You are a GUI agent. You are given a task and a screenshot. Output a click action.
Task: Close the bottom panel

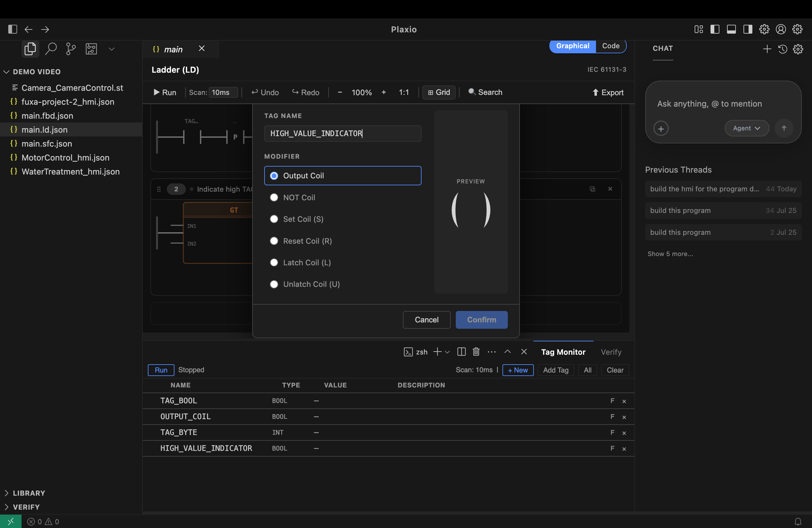pos(524,352)
